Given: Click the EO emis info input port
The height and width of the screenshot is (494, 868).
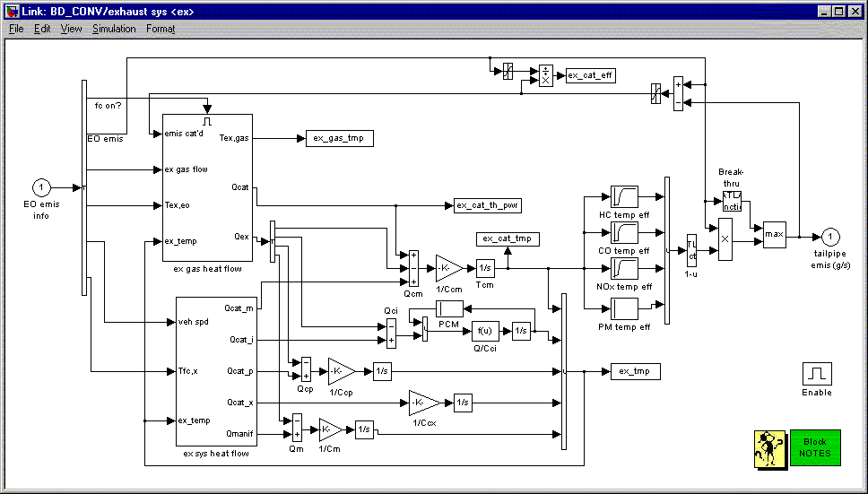Looking at the screenshot, I should (41, 188).
